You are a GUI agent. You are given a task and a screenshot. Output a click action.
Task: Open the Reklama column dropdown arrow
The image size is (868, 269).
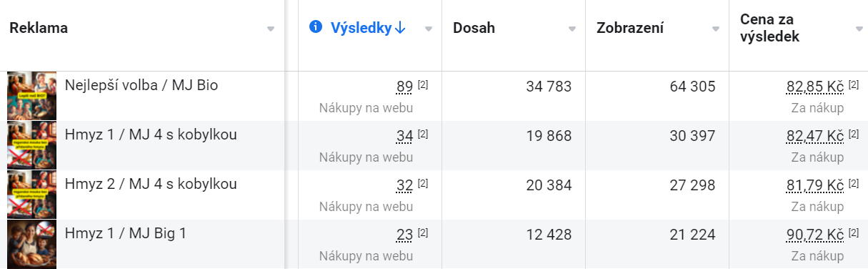[x=271, y=29]
